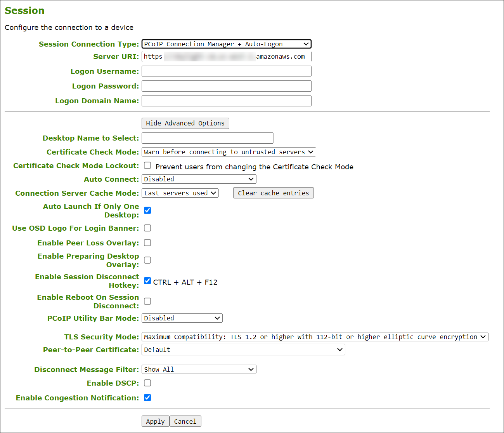Click the Apply button

(155, 421)
